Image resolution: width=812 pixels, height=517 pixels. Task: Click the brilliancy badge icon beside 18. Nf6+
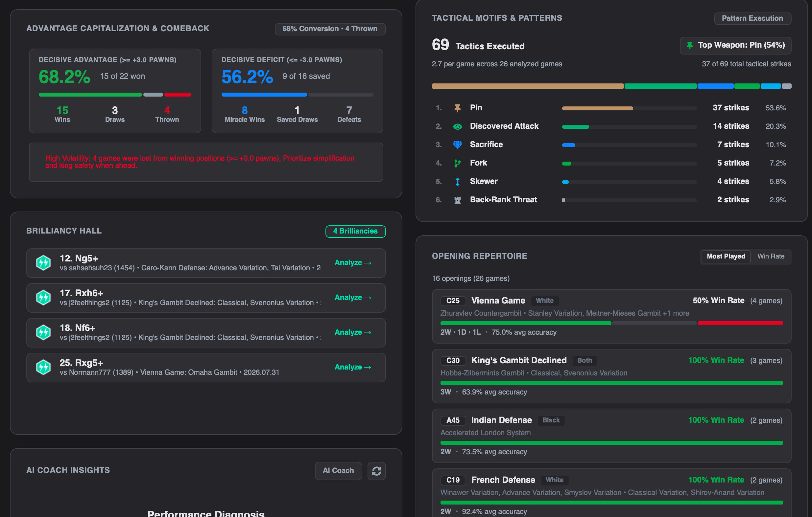43,332
